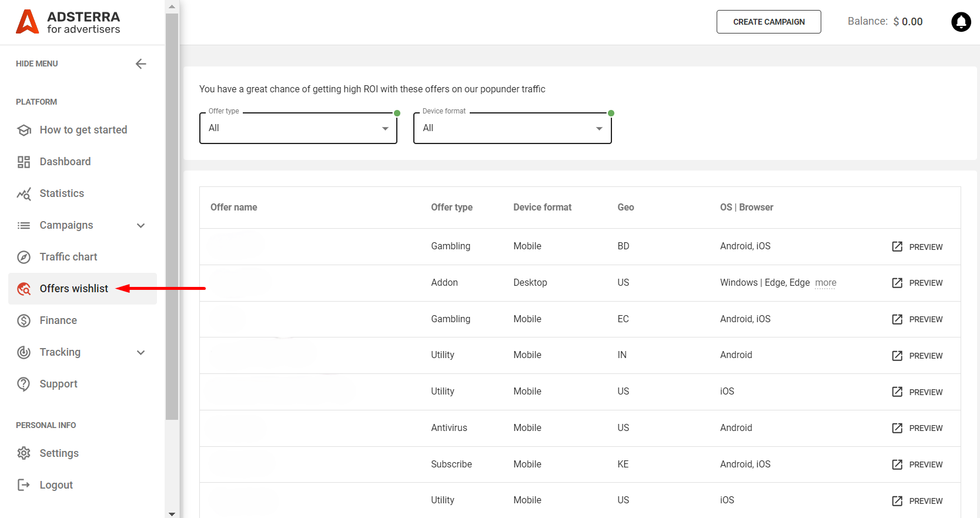Open Settings in personal info

point(82,453)
